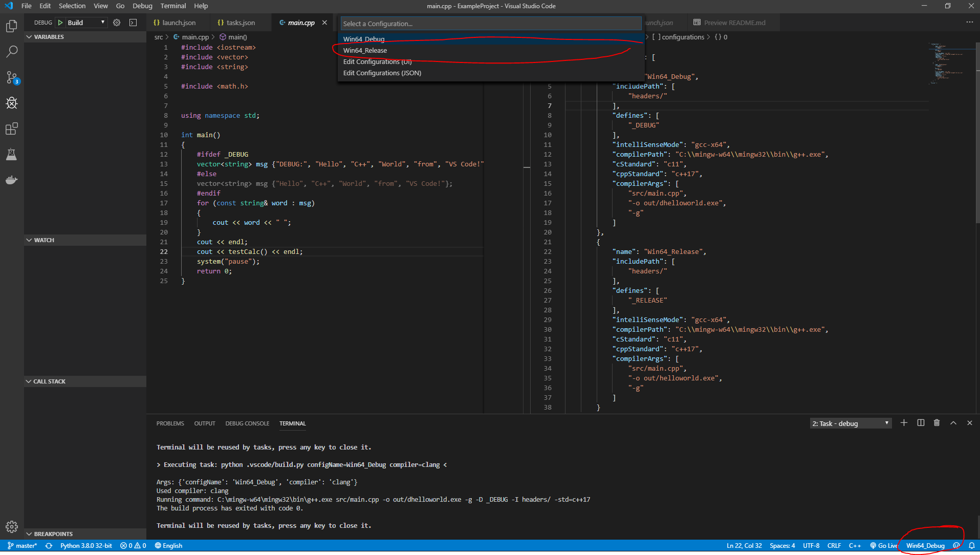Open launch.json via debug gear icon
This screenshot has height=555, width=980.
(117, 23)
